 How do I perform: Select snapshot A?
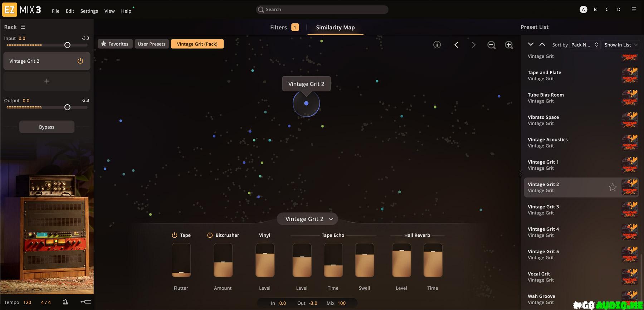(x=583, y=10)
